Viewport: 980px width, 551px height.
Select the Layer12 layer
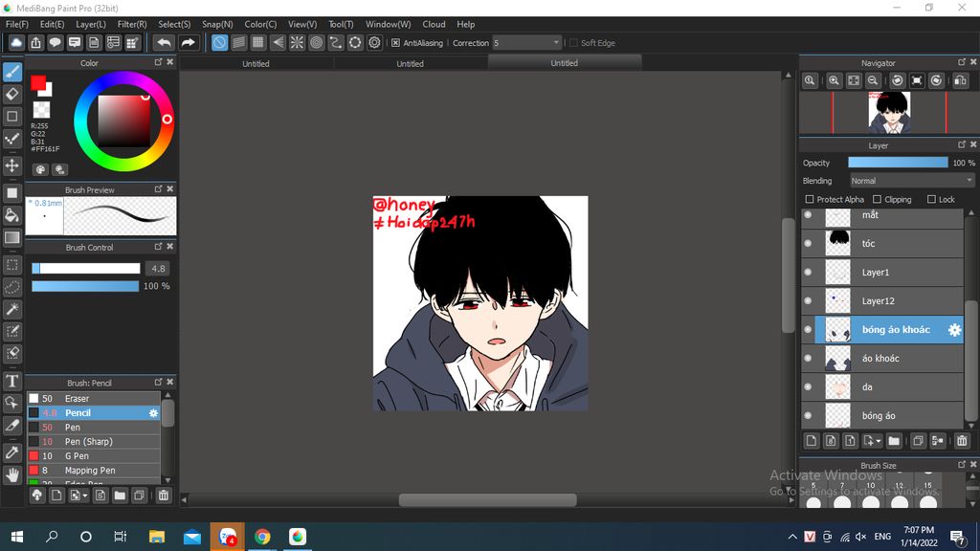(x=882, y=301)
